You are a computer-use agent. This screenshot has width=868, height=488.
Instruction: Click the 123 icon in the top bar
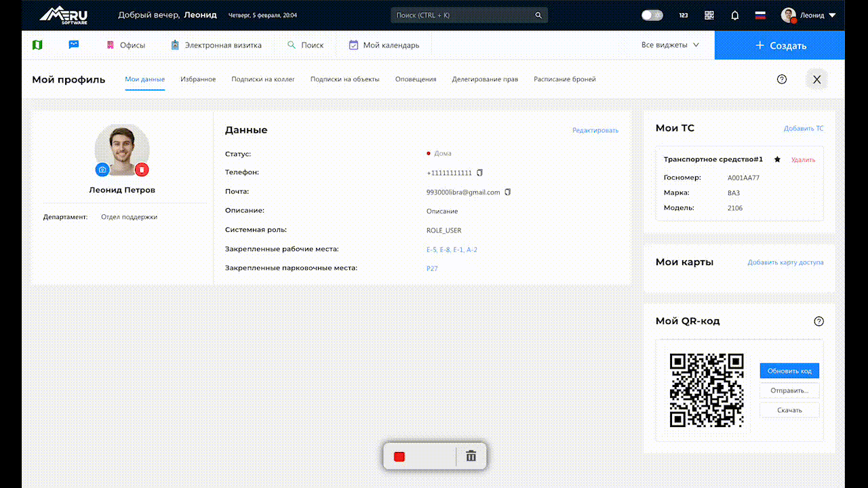click(x=684, y=15)
